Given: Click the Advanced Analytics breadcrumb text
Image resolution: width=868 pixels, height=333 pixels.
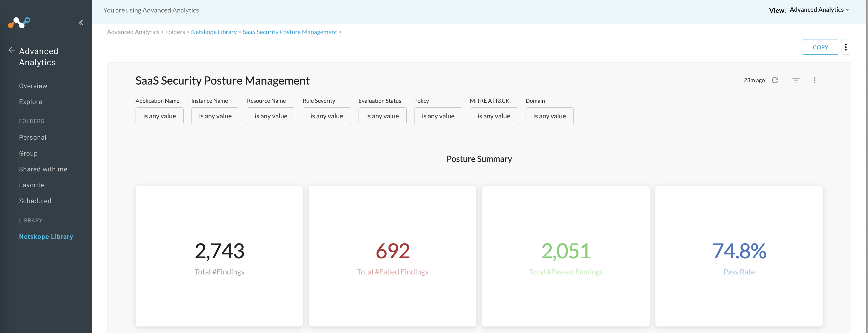Looking at the screenshot, I should (x=133, y=32).
